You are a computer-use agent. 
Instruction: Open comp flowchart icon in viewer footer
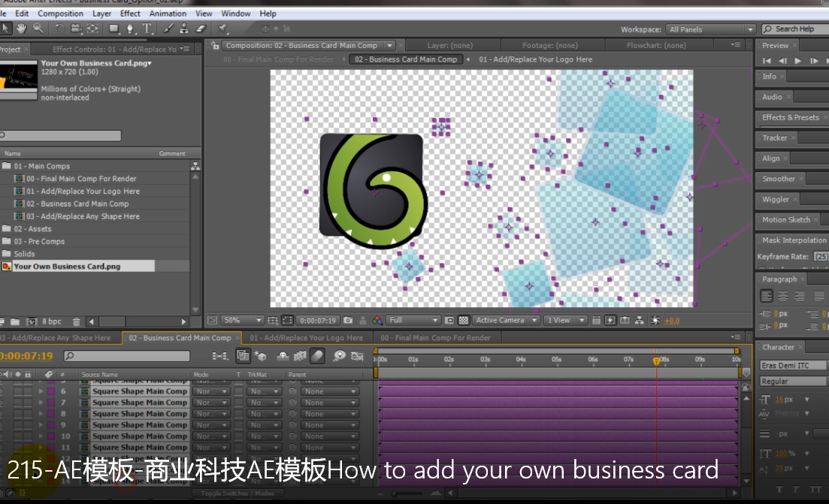(639, 320)
